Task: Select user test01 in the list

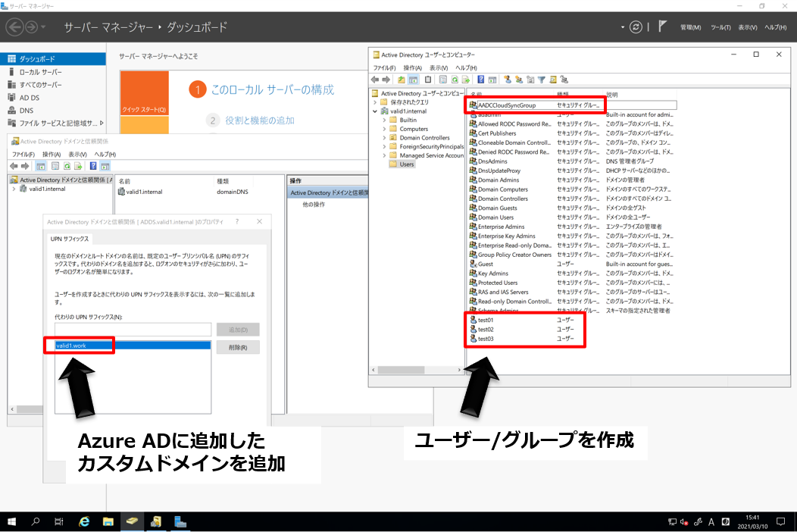Action: [x=486, y=320]
